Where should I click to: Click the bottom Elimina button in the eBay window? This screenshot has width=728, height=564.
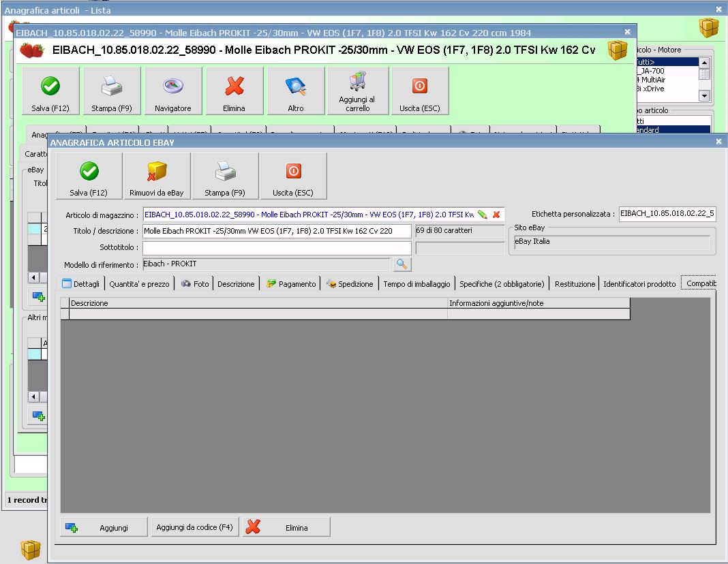286,527
